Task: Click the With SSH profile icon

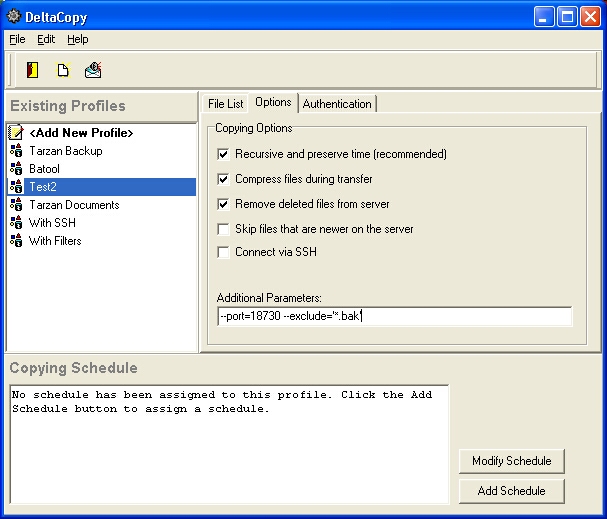Action: pos(16,223)
